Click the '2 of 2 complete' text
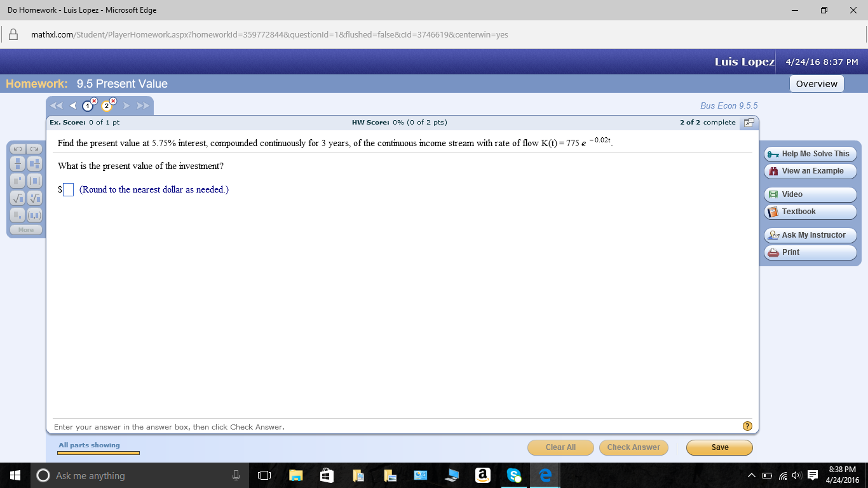 [x=707, y=122]
